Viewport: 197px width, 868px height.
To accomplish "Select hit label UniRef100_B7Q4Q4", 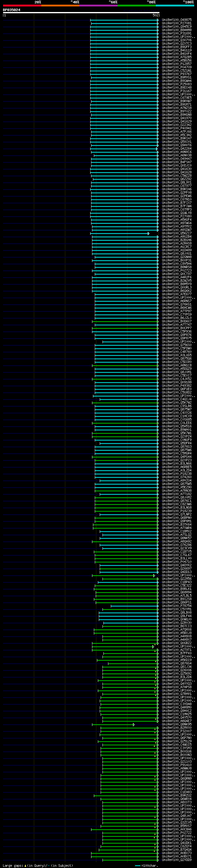I will pyautogui.click(x=177, y=850).
